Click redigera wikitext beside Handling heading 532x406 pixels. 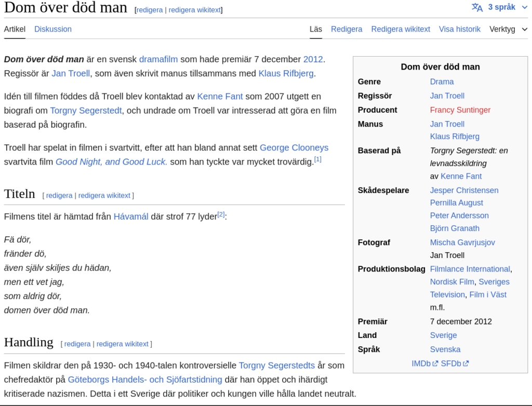122,344
